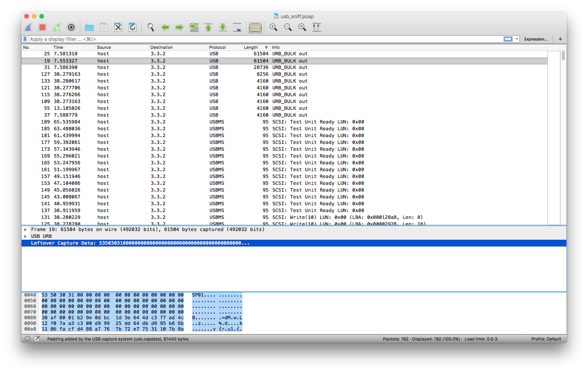The width and height of the screenshot is (588, 373).
Task: Select packet 37 at time 7.588779
Action: 285,115
